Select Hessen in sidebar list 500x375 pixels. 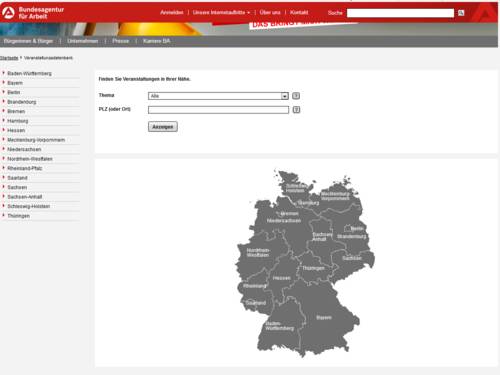(16, 130)
